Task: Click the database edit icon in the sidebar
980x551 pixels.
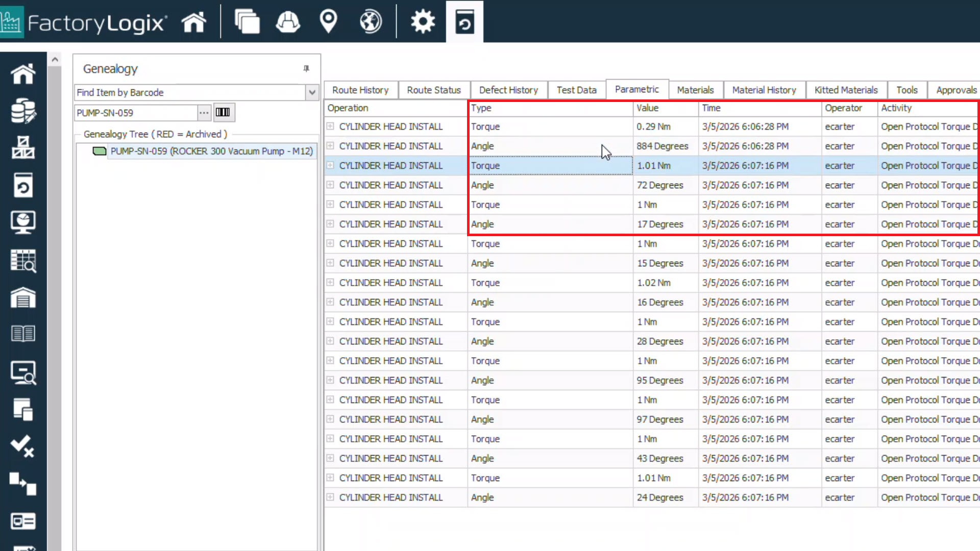Action: point(23,110)
